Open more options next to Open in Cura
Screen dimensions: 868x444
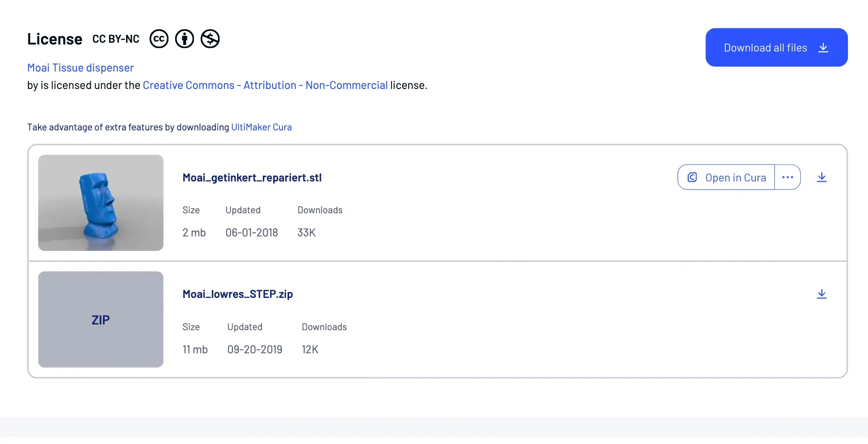[x=788, y=177]
